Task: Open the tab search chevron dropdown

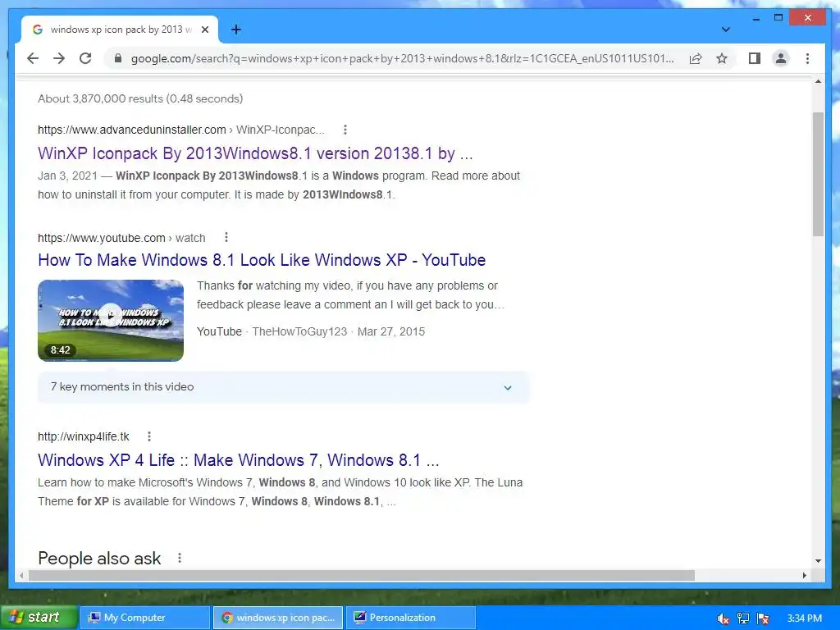Action: [726, 30]
